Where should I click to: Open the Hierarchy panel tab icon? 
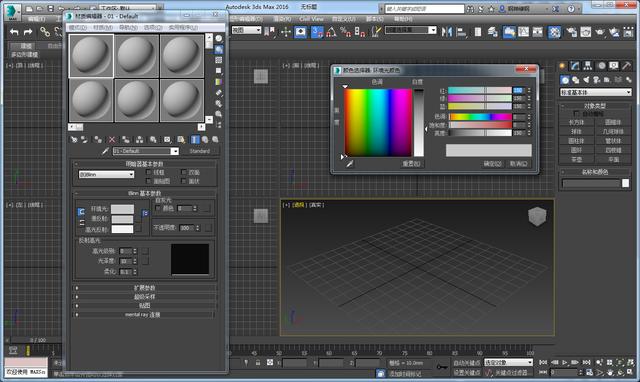[x=588, y=66]
